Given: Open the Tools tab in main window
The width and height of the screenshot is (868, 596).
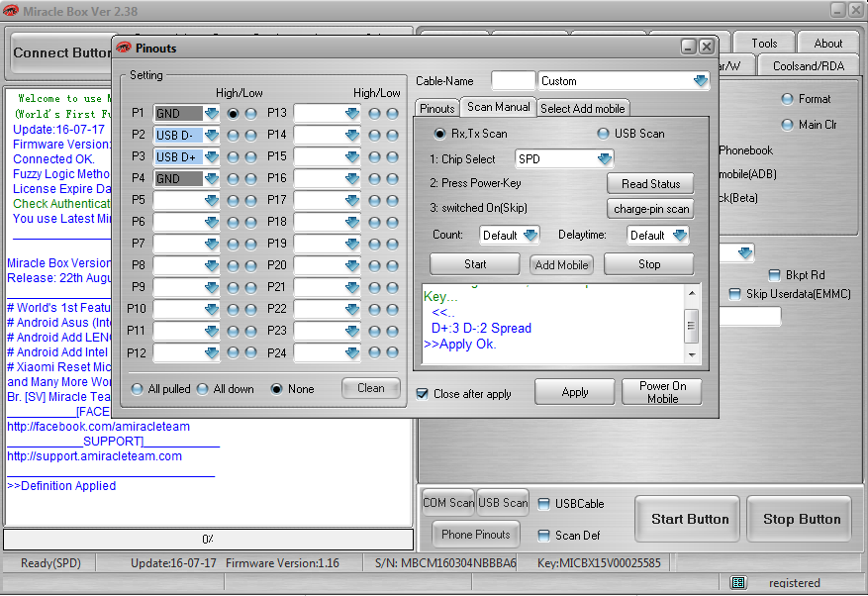Looking at the screenshot, I should 764,44.
